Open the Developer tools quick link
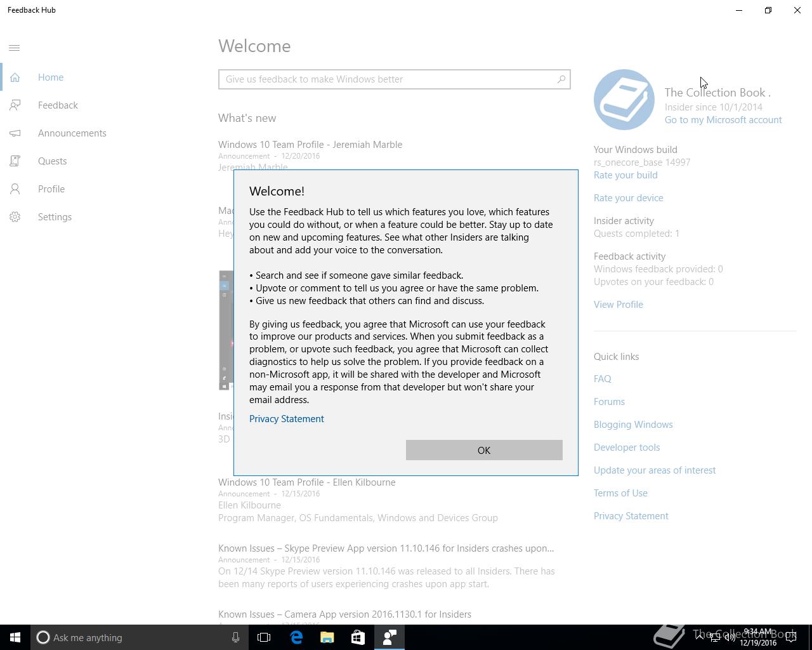The height and width of the screenshot is (650, 812). point(627,448)
